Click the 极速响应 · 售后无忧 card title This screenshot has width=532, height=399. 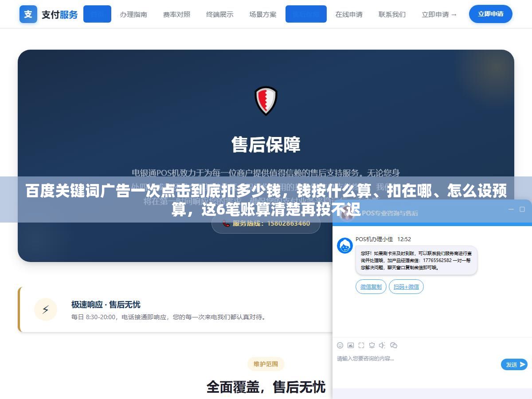coord(106,305)
